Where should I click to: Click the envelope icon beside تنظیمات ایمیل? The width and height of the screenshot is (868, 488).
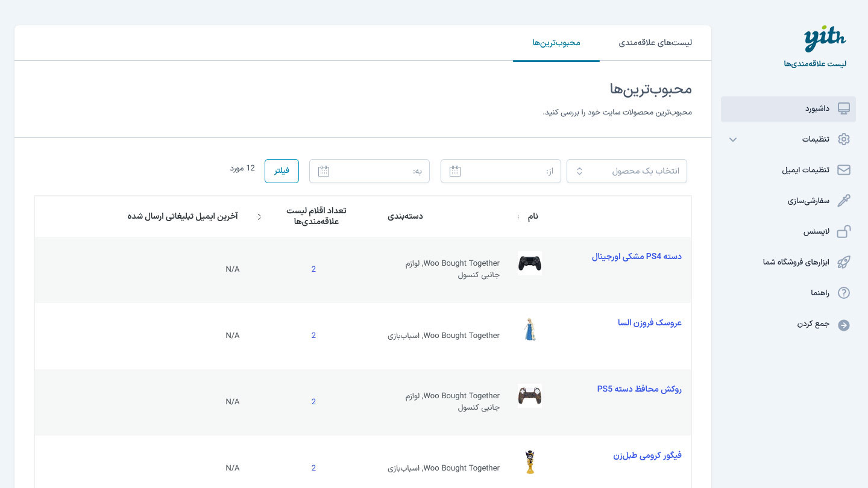[844, 170]
